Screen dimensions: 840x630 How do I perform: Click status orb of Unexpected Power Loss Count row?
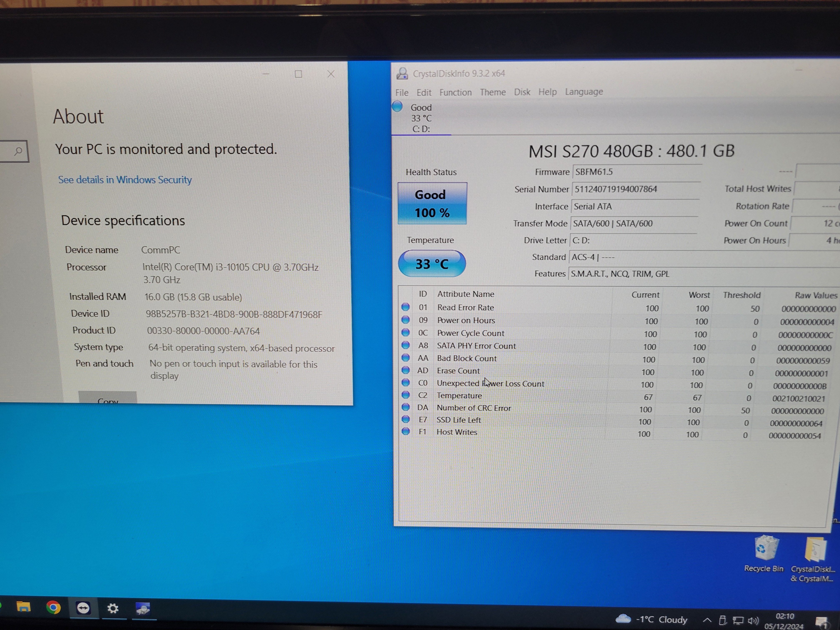pyautogui.click(x=405, y=382)
